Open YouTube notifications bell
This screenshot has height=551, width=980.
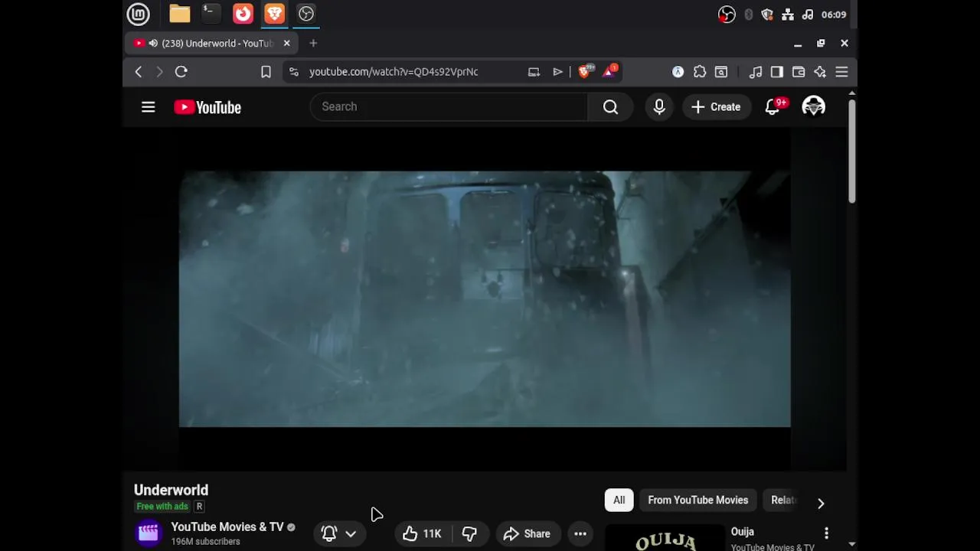[x=773, y=107]
